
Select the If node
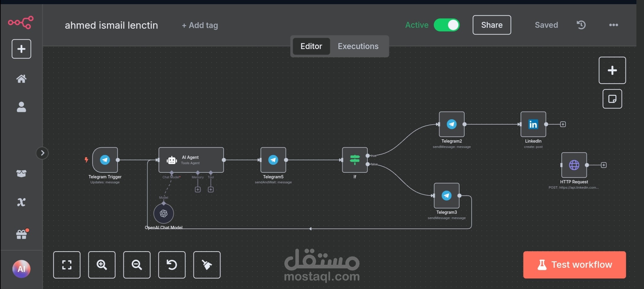(x=355, y=160)
